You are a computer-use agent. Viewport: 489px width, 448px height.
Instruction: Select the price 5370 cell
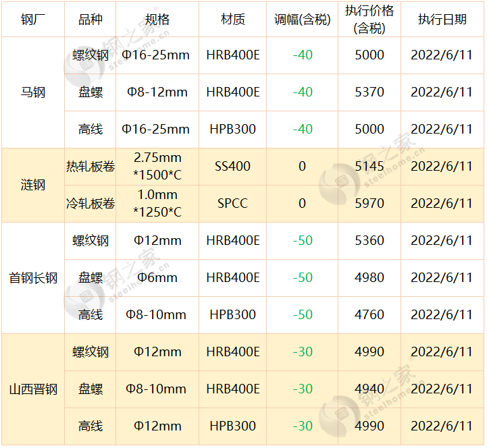pyautogui.click(x=369, y=92)
